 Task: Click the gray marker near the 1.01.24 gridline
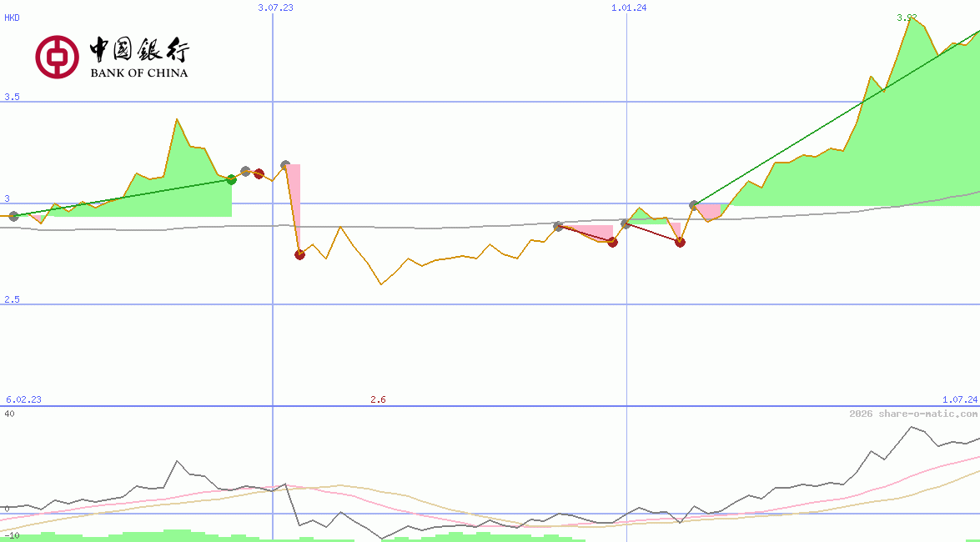[x=625, y=223]
